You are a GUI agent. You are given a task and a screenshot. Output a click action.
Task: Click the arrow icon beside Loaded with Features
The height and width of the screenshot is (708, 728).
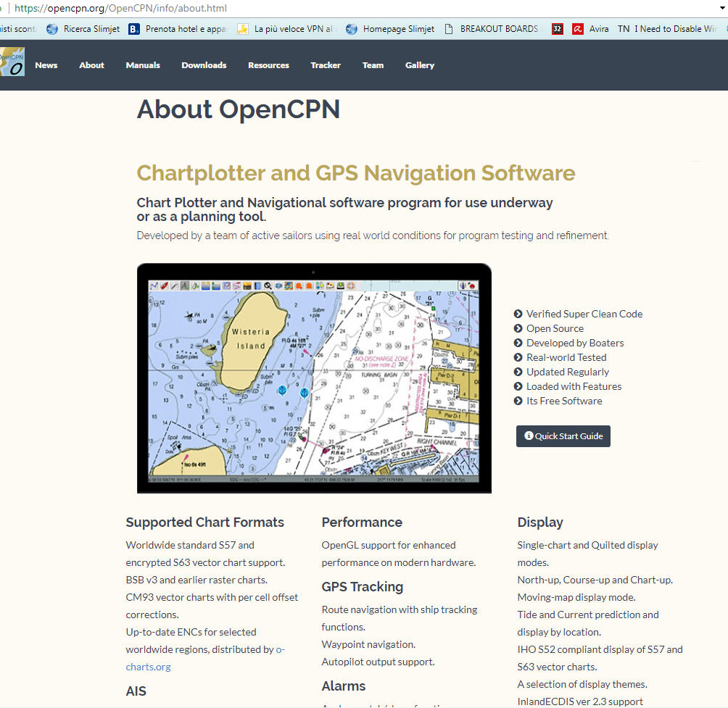pyautogui.click(x=518, y=386)
